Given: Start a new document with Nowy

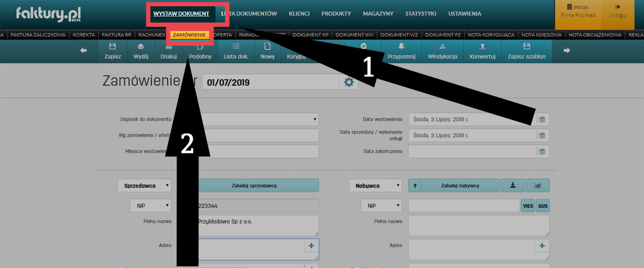Looking at the screenshot, I should tap(267, 51).
